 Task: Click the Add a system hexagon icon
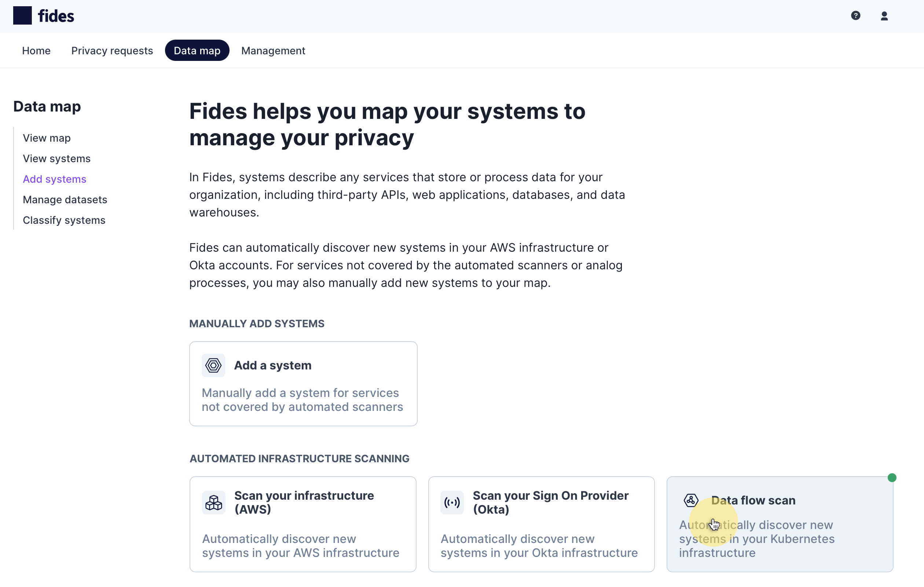pyautogui.click(x=213, y=365)
